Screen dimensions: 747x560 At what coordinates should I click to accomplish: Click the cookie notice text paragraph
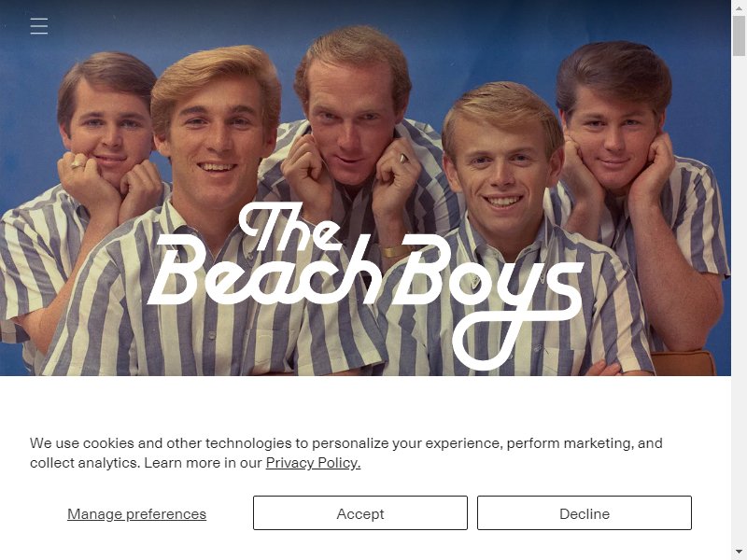(345, 453)
